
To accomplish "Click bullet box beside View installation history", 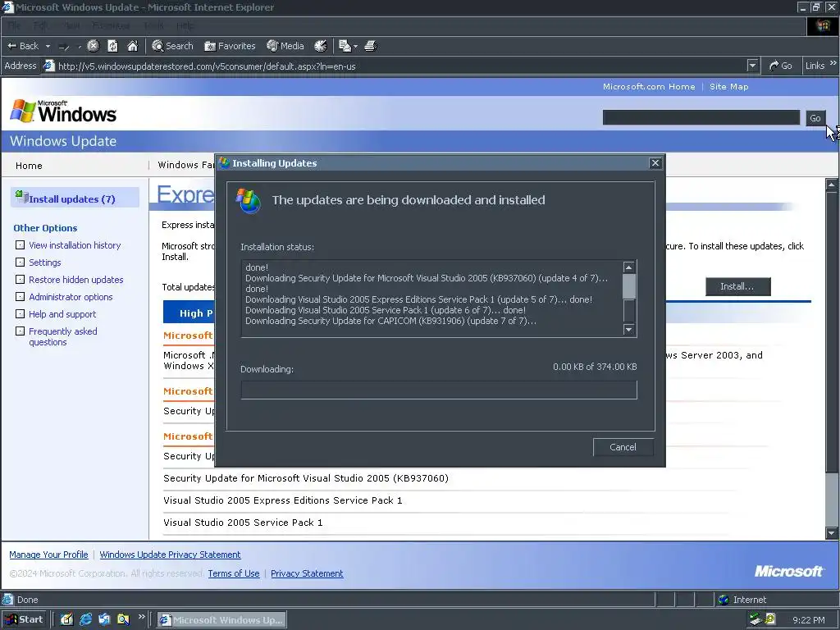I will [x=20, y=244].
